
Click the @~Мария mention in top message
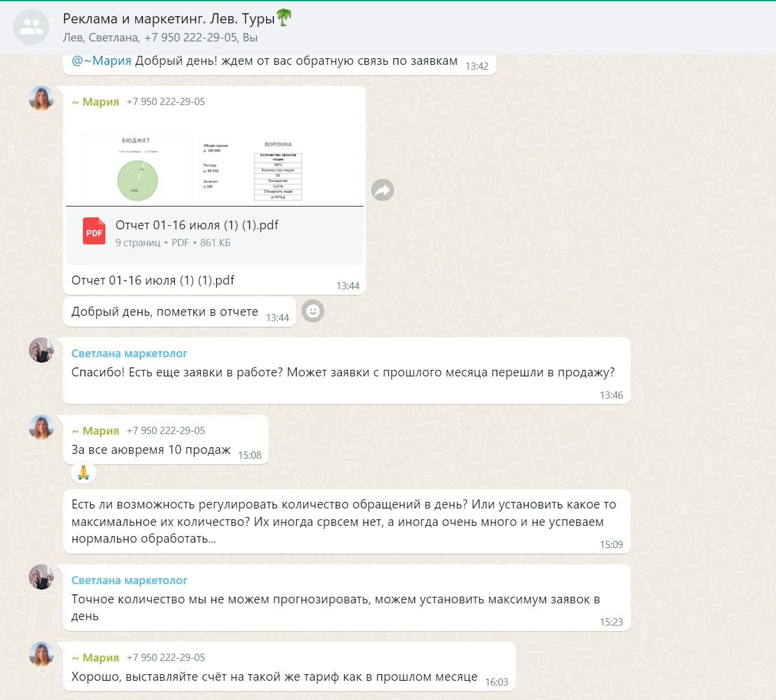(102, 61)
